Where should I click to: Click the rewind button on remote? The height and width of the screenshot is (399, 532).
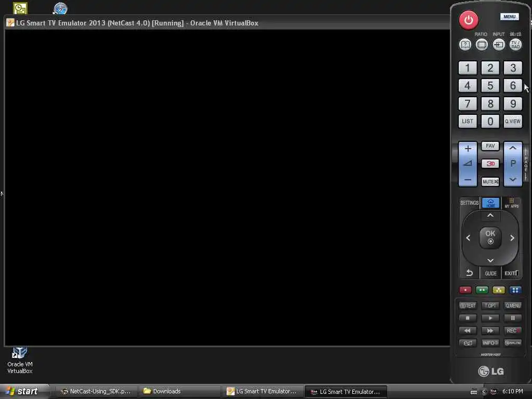[x=468, y=330]
